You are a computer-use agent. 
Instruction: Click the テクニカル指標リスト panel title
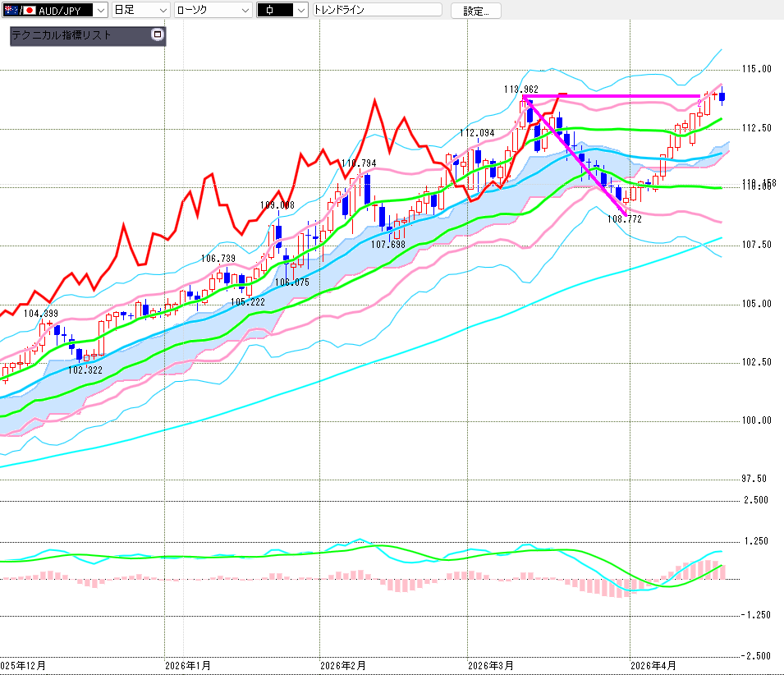pos(62,35)
